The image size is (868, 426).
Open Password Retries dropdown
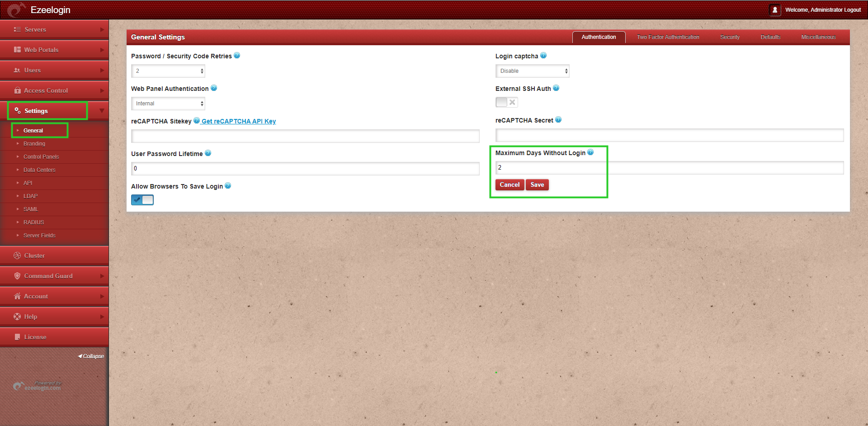pyautogui.click(x=168, y=71)
